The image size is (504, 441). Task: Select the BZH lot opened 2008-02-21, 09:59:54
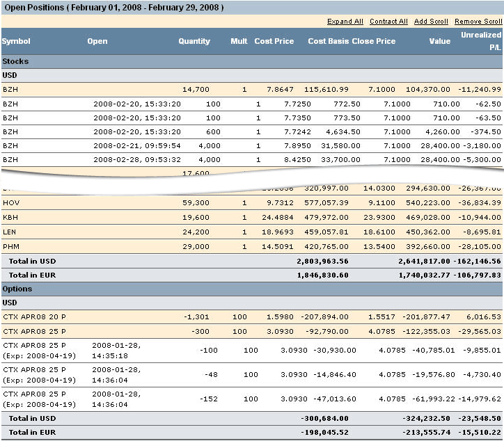click(252, 146)
